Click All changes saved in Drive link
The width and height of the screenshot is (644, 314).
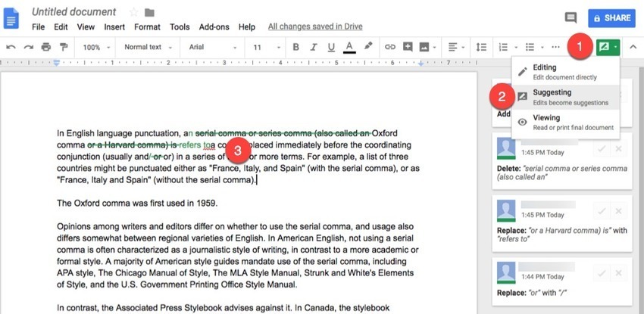pos(315,27)
